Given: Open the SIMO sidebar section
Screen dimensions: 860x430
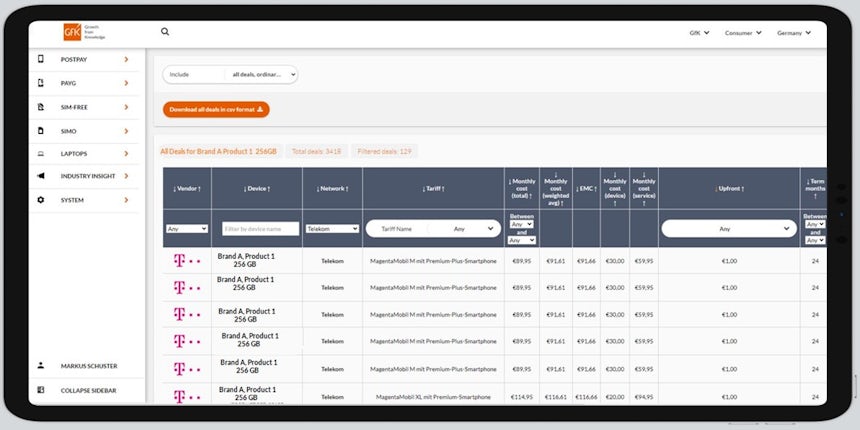Looking at the screenshot, I should pos(126,131).
